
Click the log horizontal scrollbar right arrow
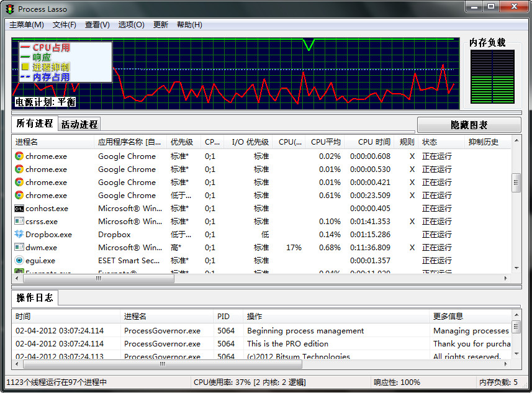click(x=505, y=364)
